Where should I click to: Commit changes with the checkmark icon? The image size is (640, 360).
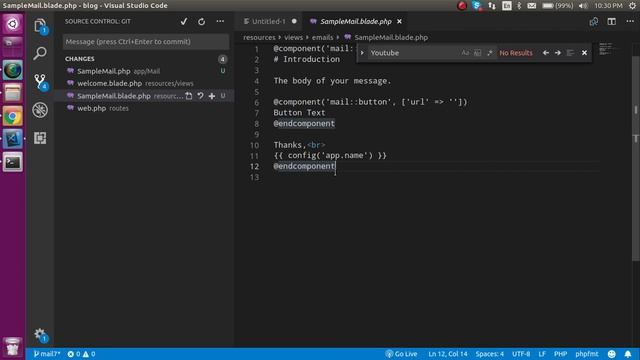click(184, 22)
